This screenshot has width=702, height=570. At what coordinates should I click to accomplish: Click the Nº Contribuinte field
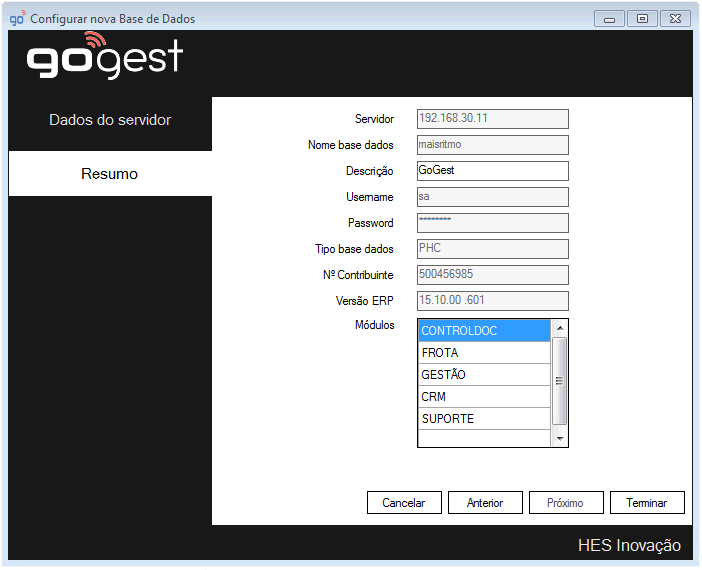(493, 275)
